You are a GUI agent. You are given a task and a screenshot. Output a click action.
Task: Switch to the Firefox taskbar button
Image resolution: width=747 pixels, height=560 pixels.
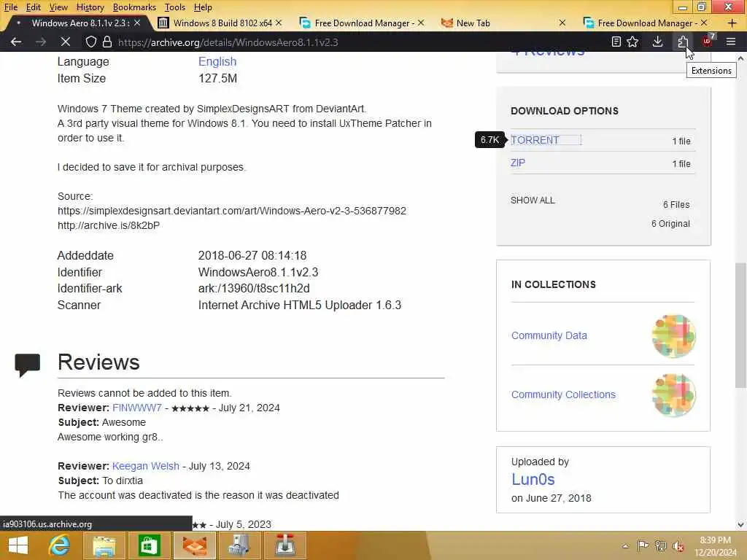click(194, 545)
